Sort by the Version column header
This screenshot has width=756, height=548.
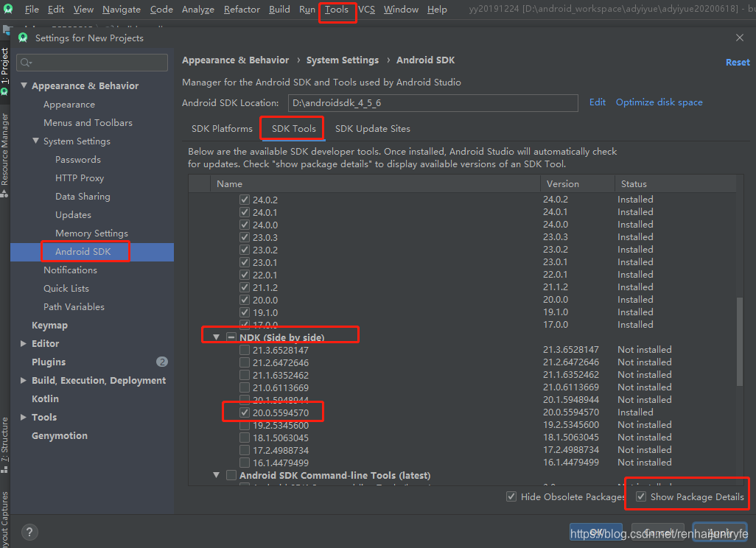coord(578,183)
